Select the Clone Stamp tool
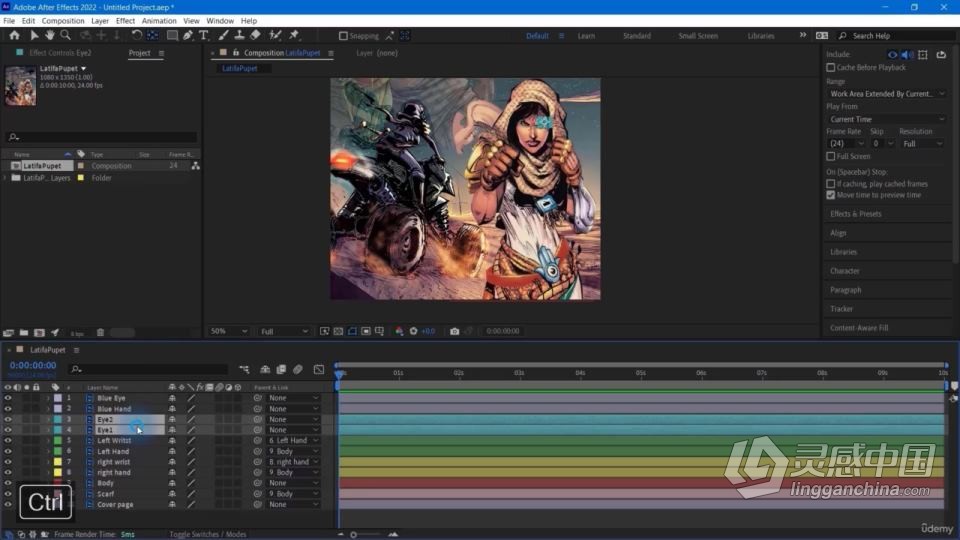 239,36
